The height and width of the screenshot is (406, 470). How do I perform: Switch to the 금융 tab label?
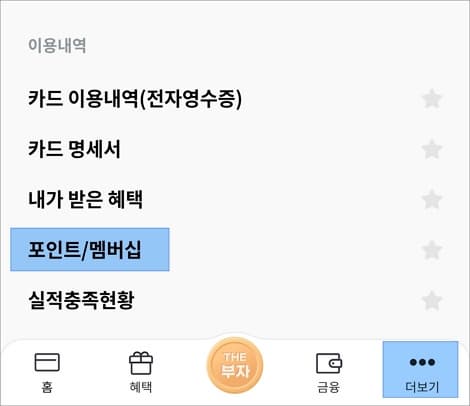pyautogui.click(x=329, y=387)
